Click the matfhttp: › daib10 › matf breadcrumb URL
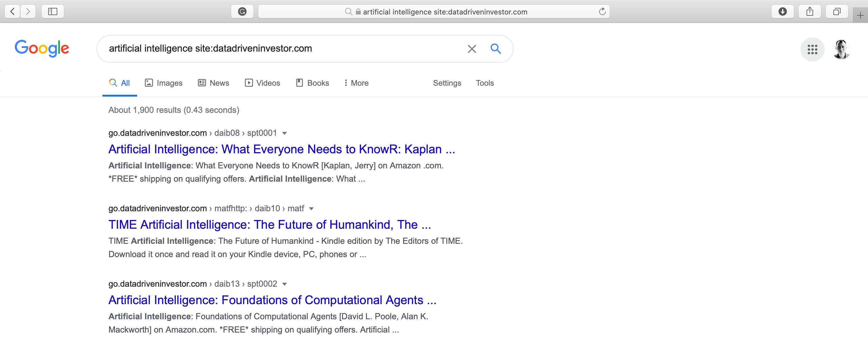 (206, 209)
